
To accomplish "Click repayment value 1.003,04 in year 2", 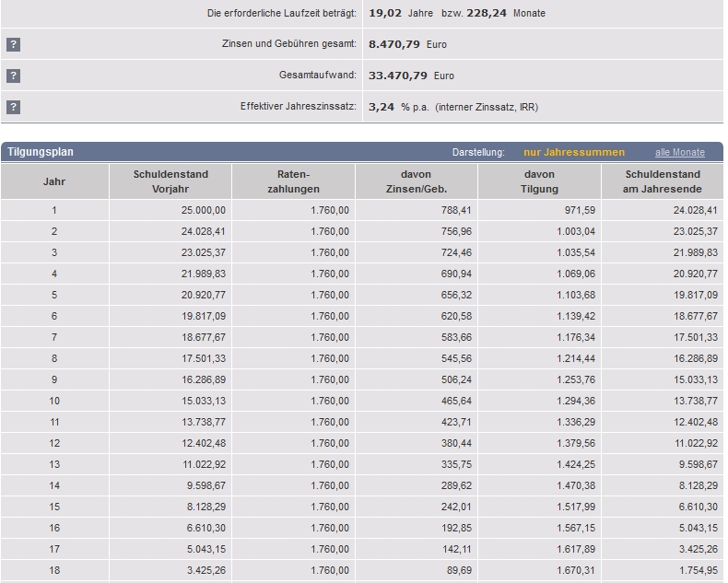I will 576,231.
